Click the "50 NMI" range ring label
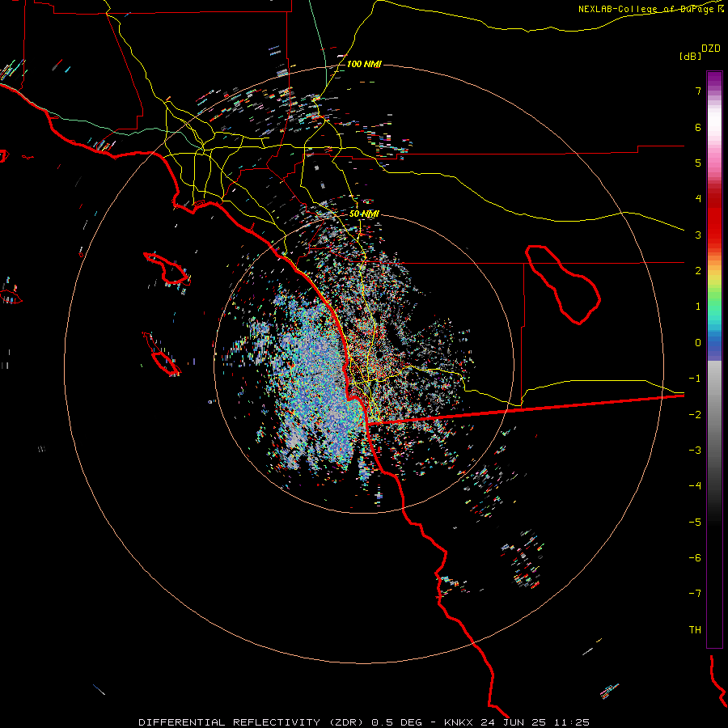The image size is (728, 728). point(364,214)
